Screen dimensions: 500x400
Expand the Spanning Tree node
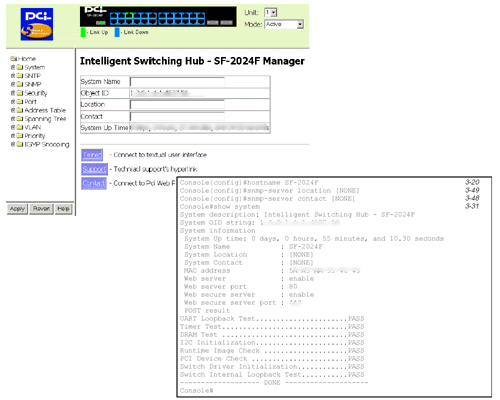point(13,119)
